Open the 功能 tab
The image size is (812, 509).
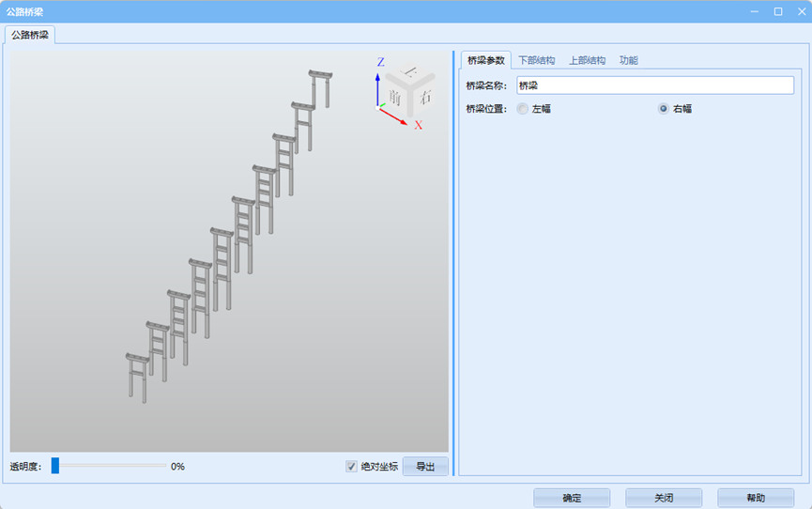coord(628,60)
